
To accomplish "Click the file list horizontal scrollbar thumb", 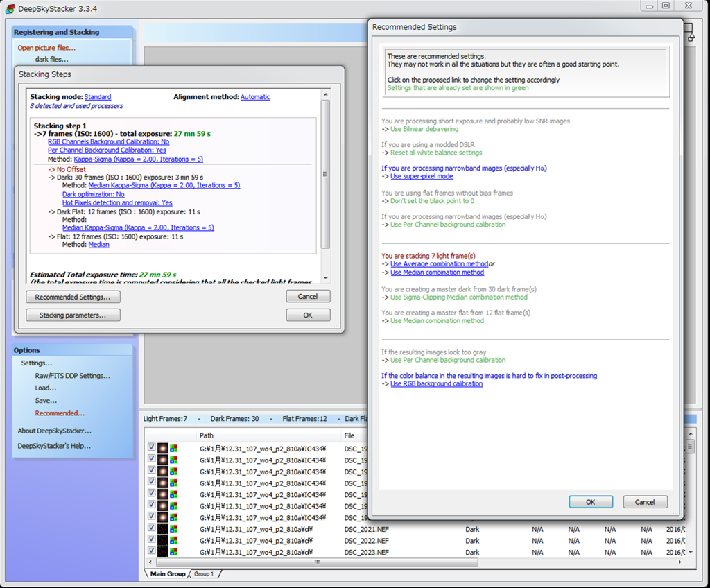I will [x=317, y=562].
